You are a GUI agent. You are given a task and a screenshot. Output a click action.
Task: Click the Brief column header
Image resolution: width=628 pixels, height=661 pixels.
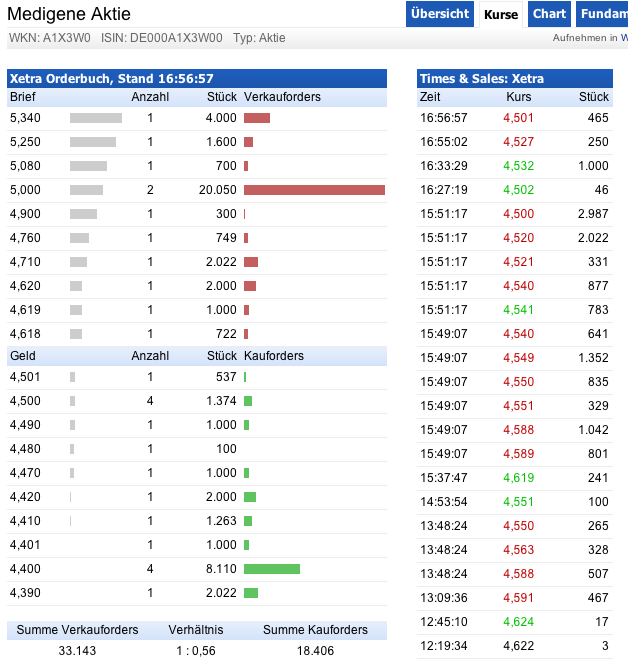(x=22, y=97)
